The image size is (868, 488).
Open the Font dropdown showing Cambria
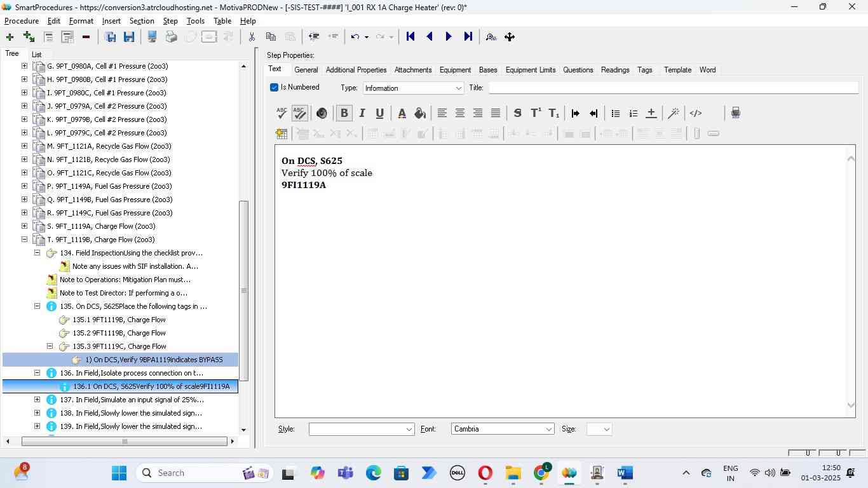click(x=503, y=430)
